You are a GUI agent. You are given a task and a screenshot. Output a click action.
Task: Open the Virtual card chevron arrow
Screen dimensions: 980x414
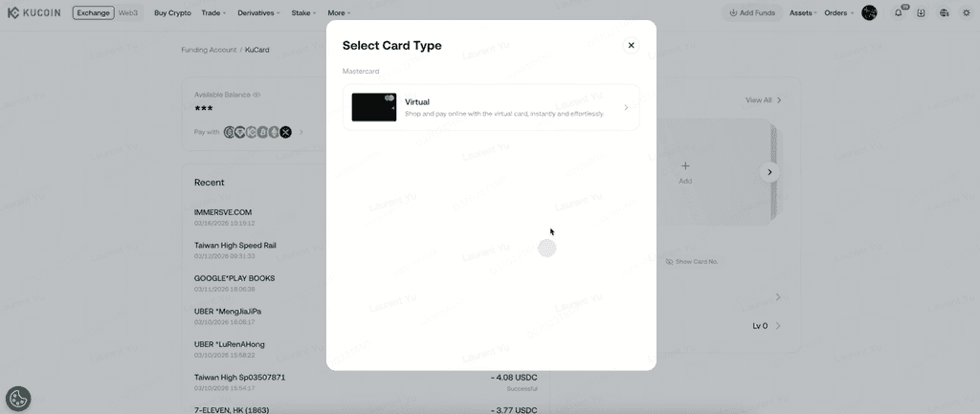coord(626,107)
